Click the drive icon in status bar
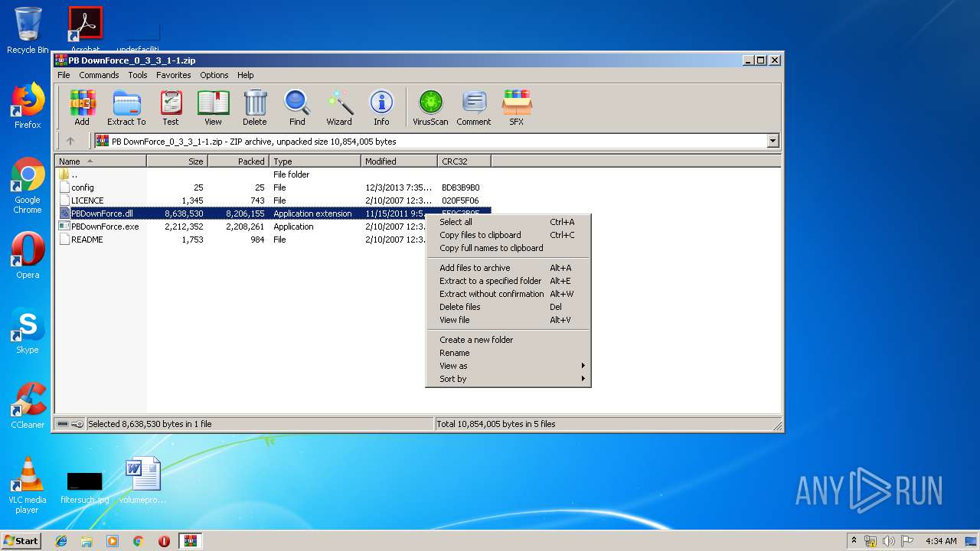Image resolution: width=980 pixels, height=551 pixels. pyautogui.click(x=64, y=424)
